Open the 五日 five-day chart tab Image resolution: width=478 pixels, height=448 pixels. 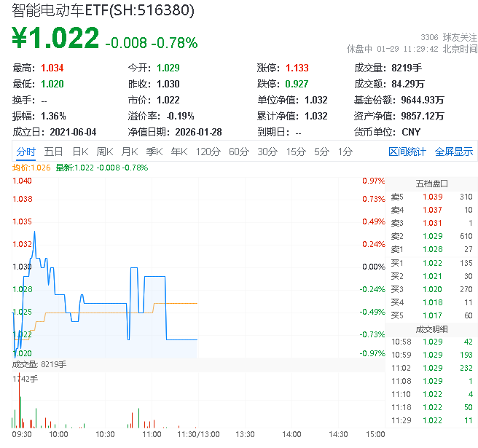tap(53, 152)
